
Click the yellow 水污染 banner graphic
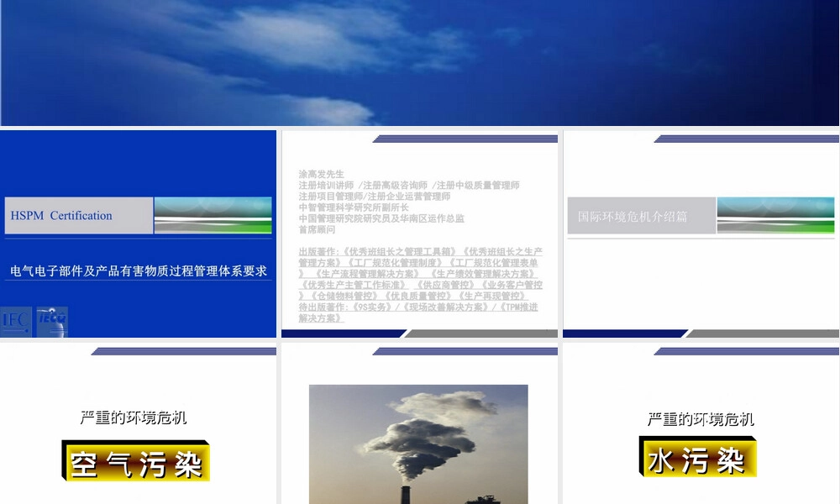click(697, 456)
